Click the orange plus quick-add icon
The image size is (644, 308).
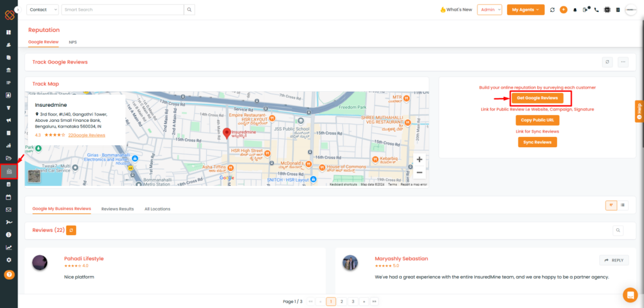(x=563, y=9)
